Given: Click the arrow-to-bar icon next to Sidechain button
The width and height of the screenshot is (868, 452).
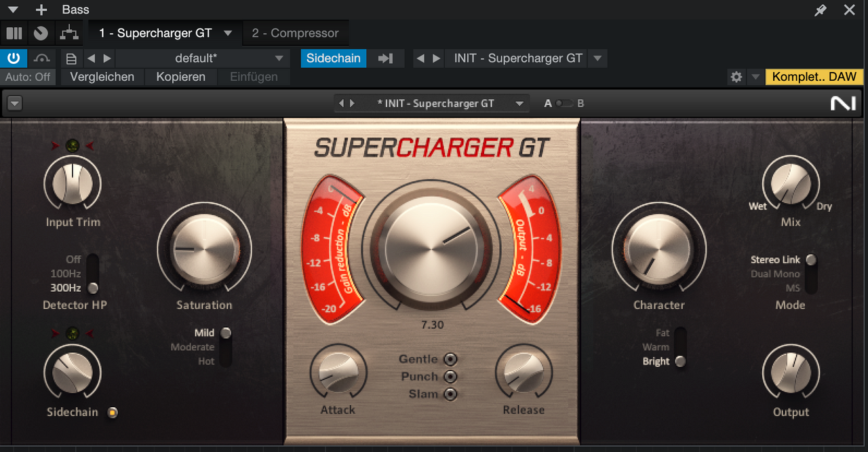Looking at the screenshot, I should point(386,58).
